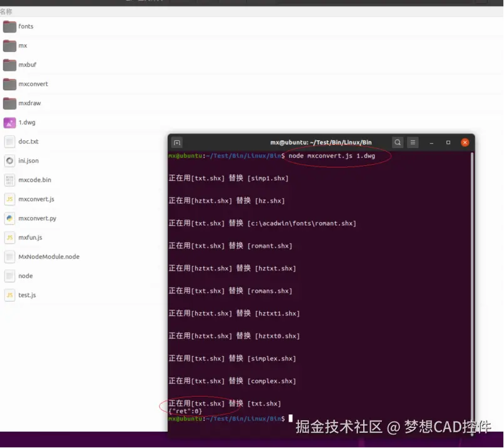Viewport: 504px width, 448px height.
Task: Click the terminal line mentioning [complex.shx]
Action: tap(232, 381)
